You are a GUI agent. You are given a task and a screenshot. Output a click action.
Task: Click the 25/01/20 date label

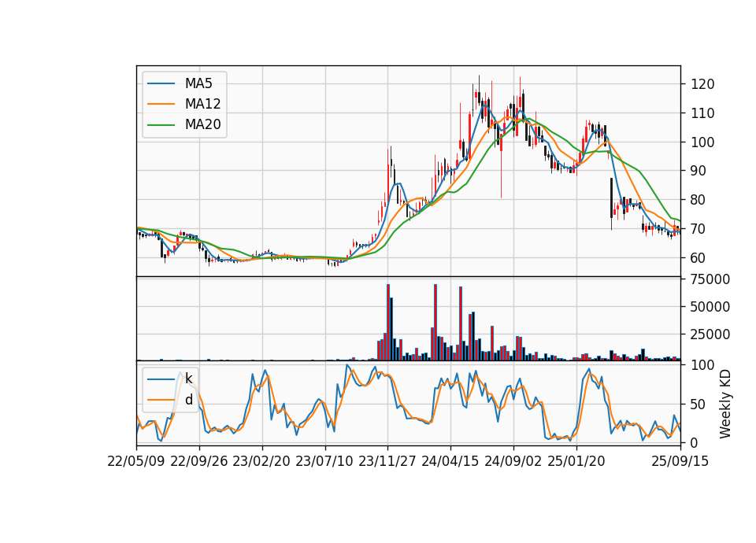[x=576, y=461]
